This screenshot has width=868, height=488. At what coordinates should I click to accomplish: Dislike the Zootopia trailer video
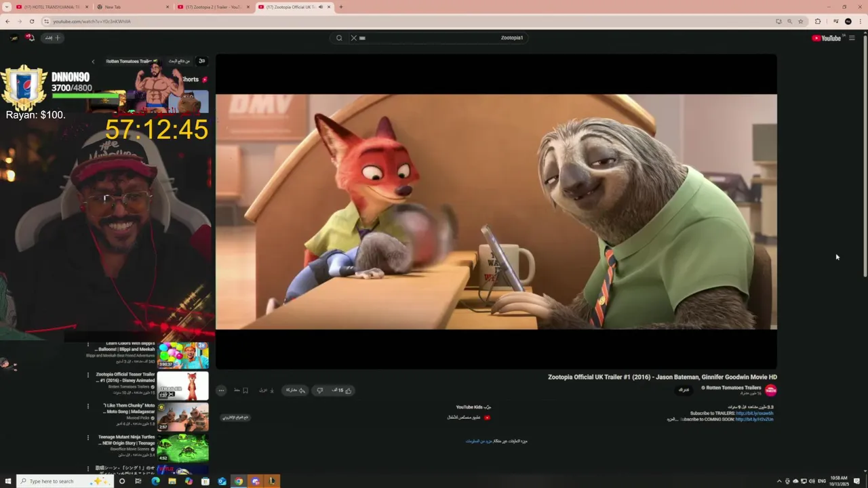[x=320, y=390]
